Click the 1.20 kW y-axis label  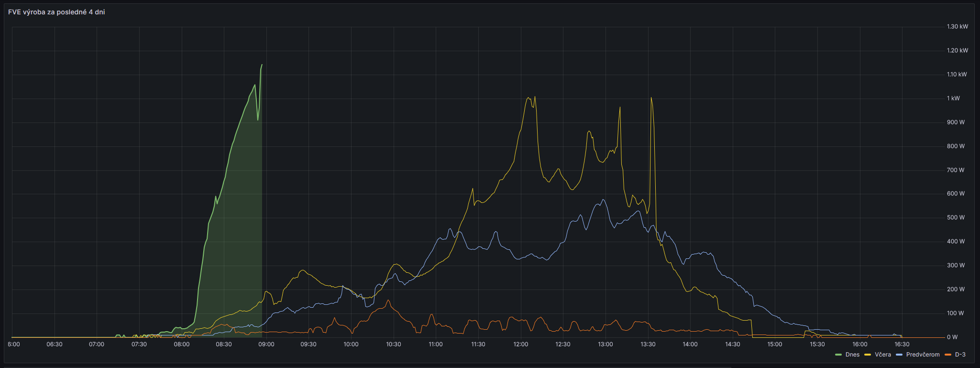click(958, 51)
